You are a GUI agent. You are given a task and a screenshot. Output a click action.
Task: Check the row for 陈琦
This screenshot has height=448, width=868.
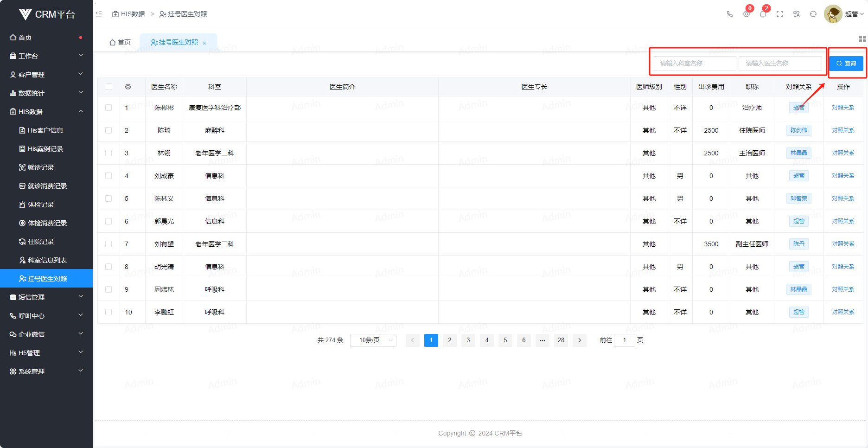[108, 130]
